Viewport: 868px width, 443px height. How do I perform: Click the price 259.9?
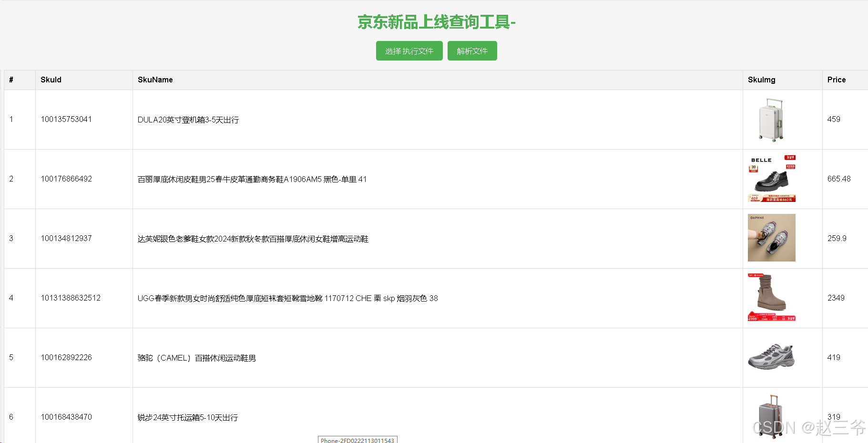click(837, 238)
